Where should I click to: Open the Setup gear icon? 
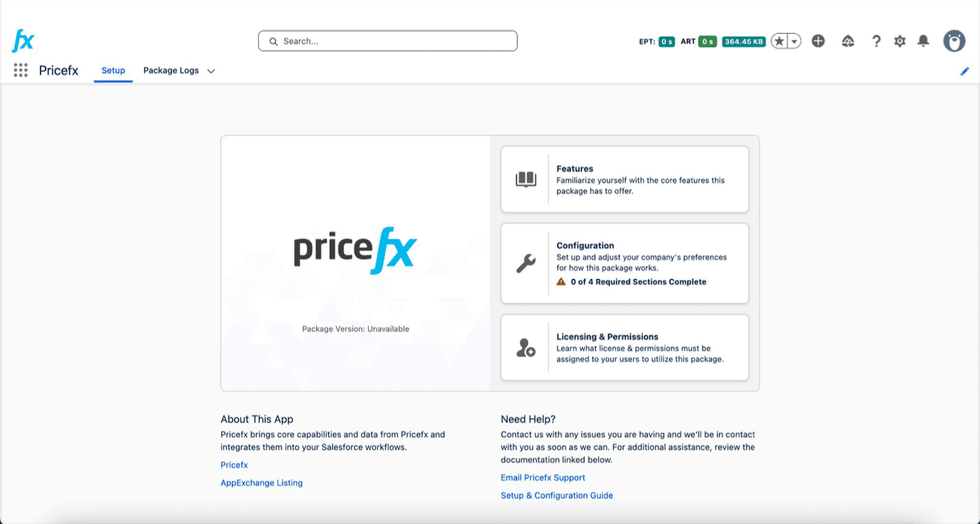900,41
